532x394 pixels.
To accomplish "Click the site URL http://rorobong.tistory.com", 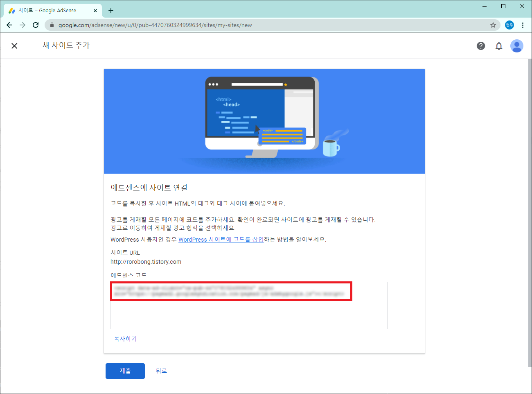I will pyautogui.click(x=146, y=262).
